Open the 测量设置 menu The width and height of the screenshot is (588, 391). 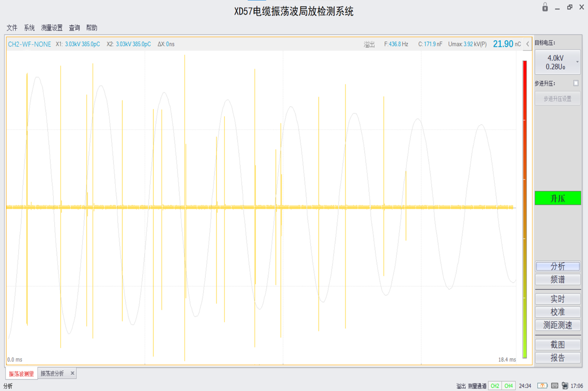click(52, 28)
